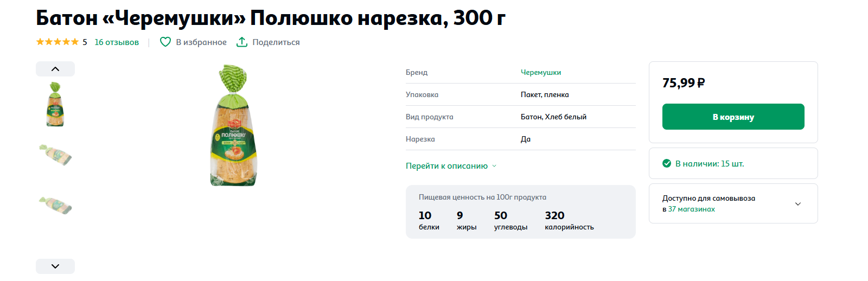868x281 pixels.
Task: Click the main product bread image
Action: pos(234,125)
